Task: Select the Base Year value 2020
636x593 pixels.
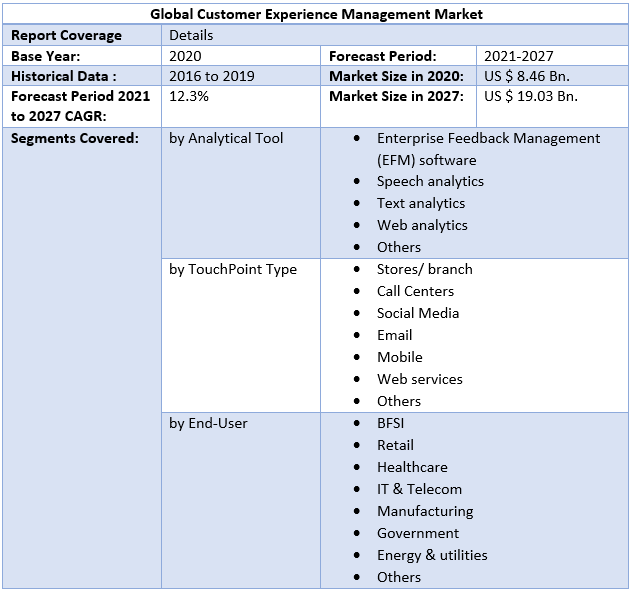Action: [185, 56]
